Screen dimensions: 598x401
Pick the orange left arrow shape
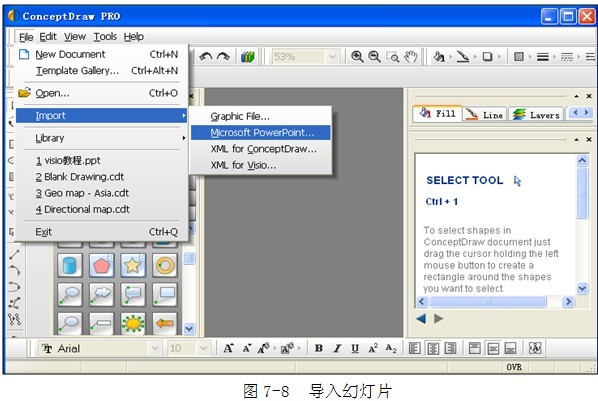(x=165, y=323)
